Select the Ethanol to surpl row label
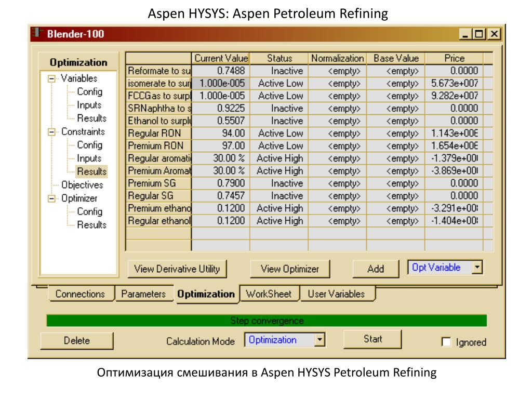The width and height of the screenshot is (532, 399). pyautogui.click(x=159, y=121)
